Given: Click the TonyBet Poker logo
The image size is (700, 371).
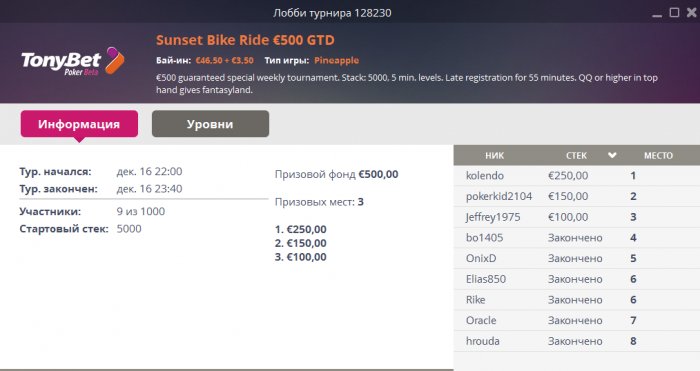Looking at the screenshot, I should pyautogui.click(x=73, y=62).
